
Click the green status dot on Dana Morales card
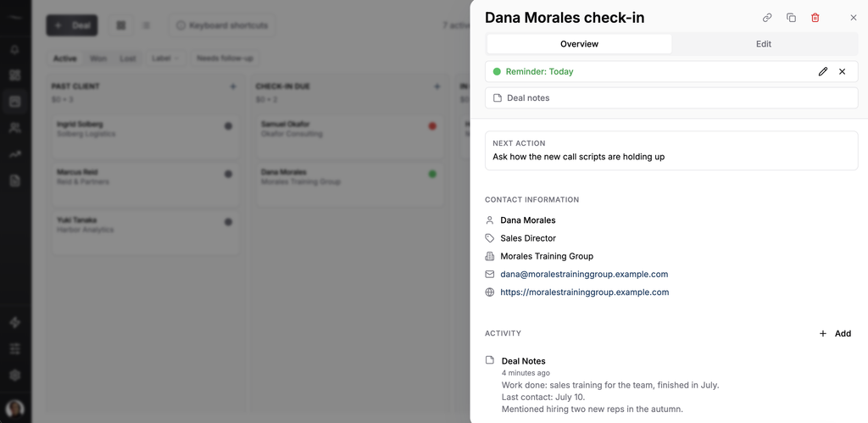click(x=432, y=174)
